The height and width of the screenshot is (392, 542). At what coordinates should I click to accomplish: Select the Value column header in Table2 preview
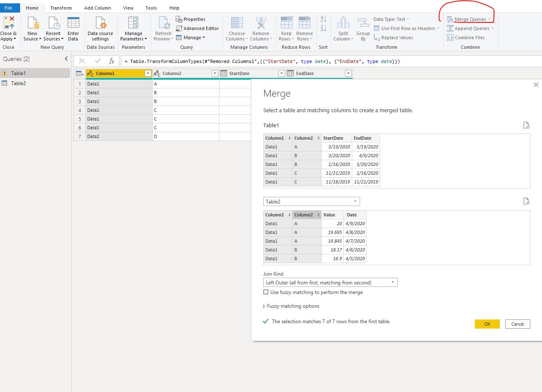(x=333, y=215)
